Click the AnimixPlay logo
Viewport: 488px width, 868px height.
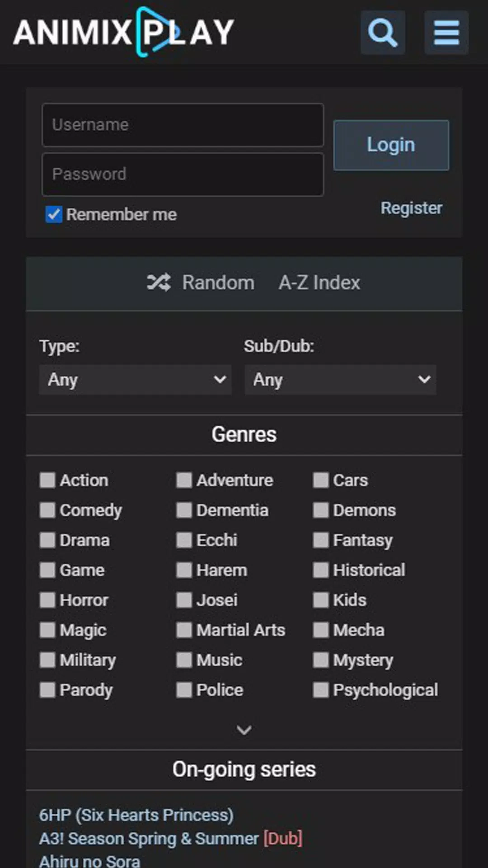[123, 32]
